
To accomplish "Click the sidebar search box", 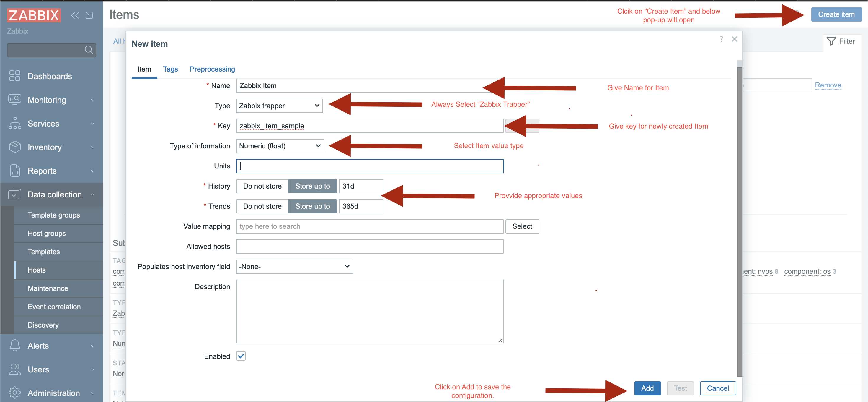I will tap(51, 50).
